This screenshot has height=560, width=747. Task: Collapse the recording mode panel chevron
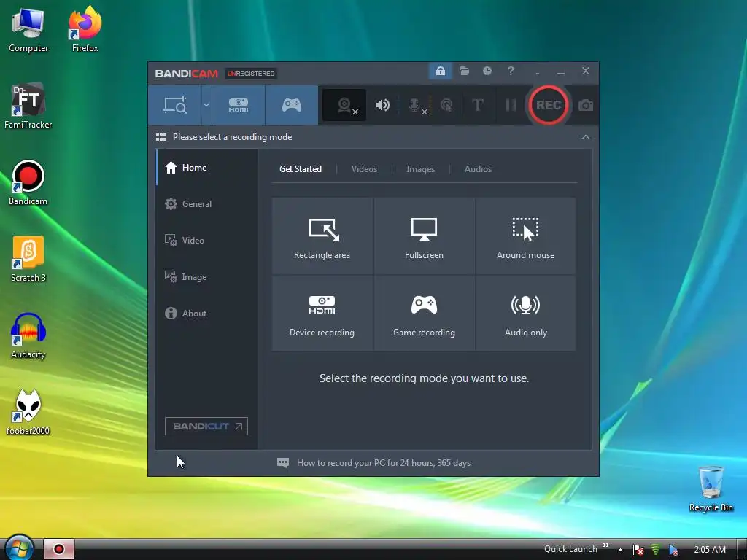click(x=586, y=137)
